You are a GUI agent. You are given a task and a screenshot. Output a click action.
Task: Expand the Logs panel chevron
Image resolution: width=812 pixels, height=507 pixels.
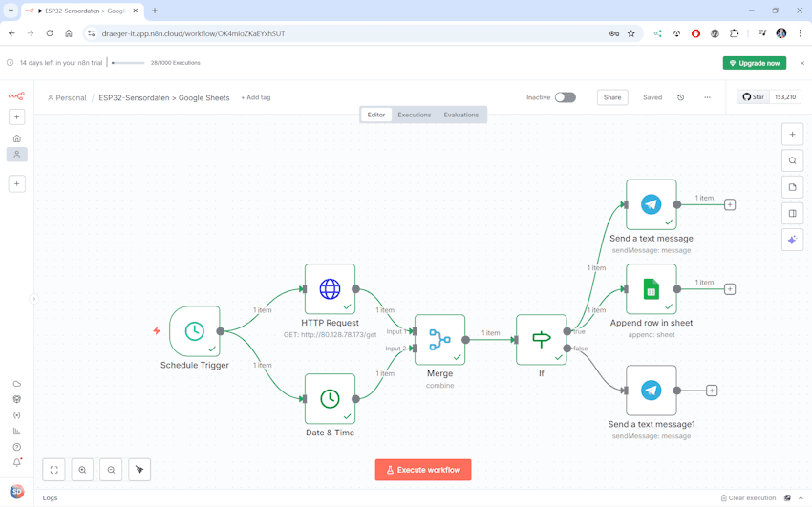pos(801,497)
